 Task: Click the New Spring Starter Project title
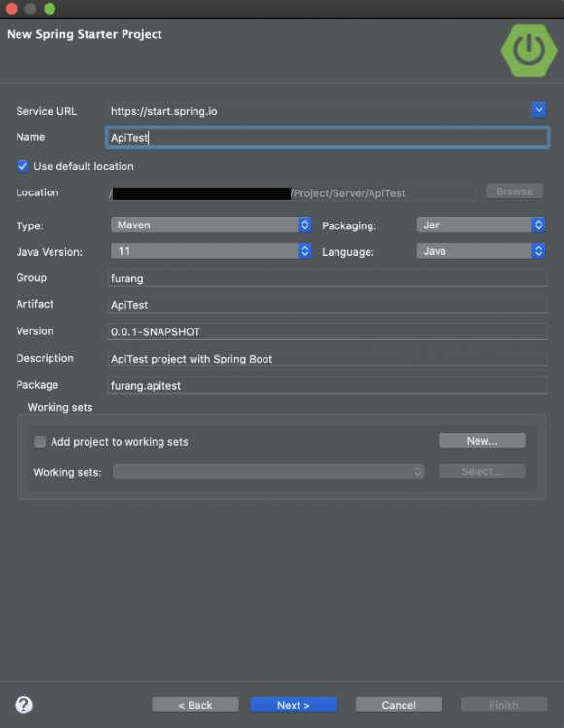(x=85, y=34)
